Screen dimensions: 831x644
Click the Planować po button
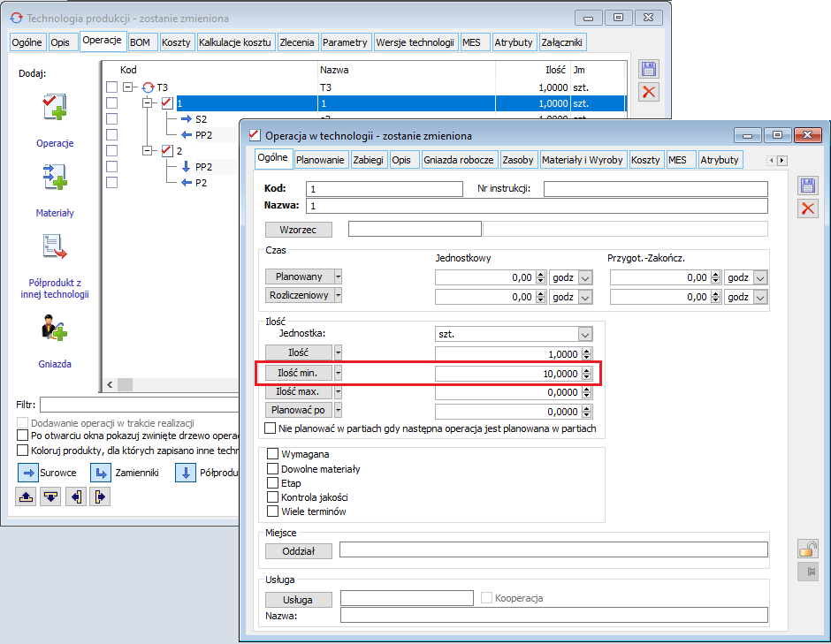point(299,410)
